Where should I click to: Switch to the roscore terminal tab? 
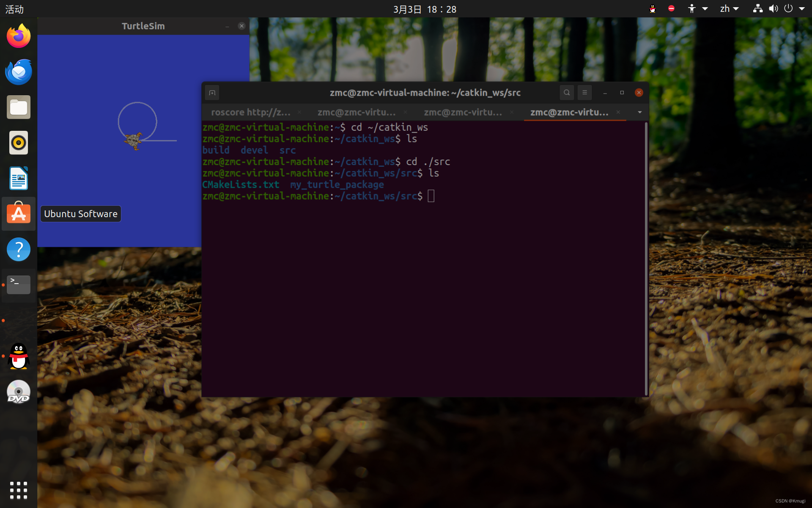coord(250,112)
